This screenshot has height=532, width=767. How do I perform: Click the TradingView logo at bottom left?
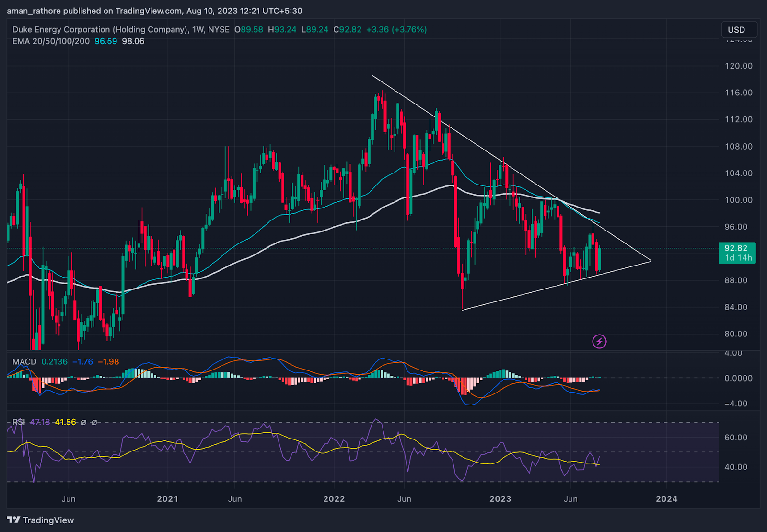pos(41,520)
